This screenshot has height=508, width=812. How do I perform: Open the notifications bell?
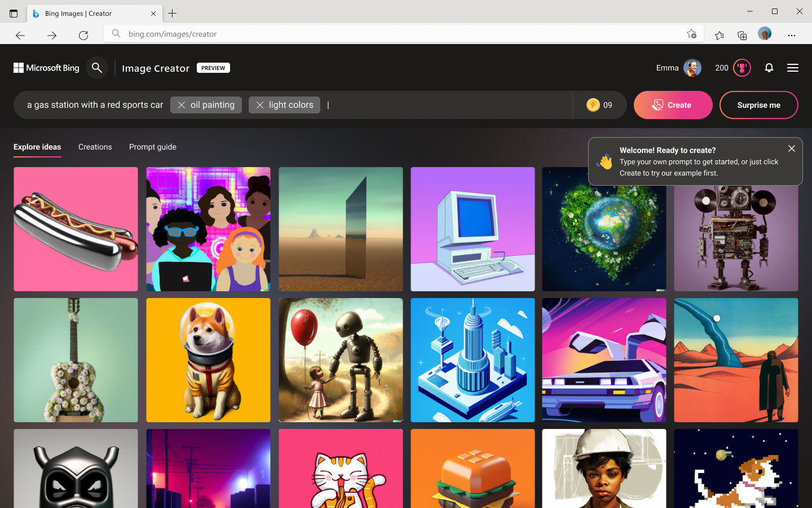point(769,68)
